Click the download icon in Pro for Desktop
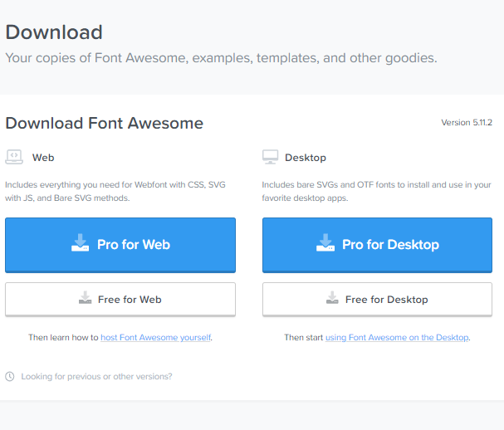504x430 pixels. [325, 243]
